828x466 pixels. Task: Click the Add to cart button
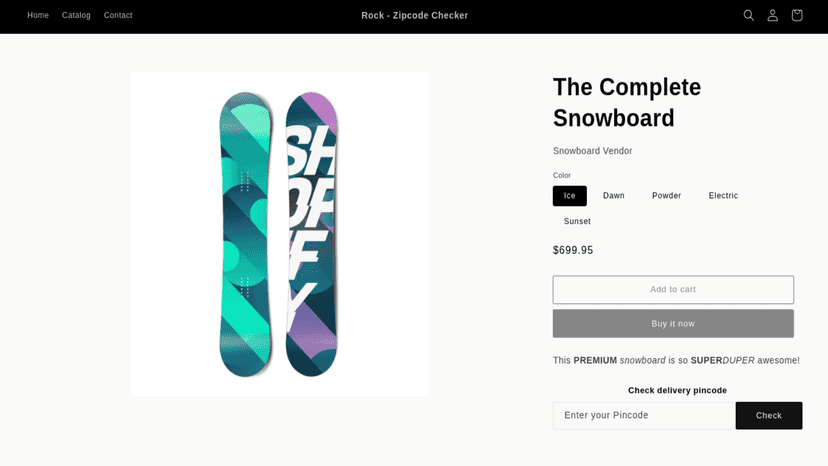click(x=673, y=290)
